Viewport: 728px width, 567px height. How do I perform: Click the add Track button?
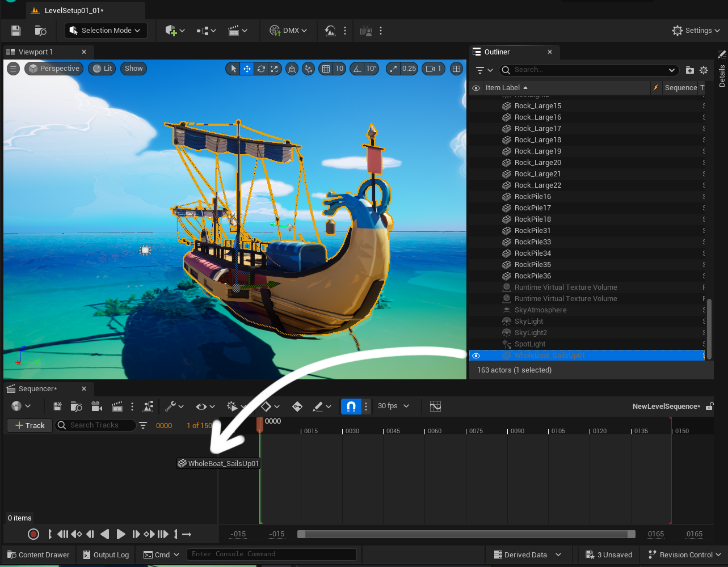[30, 425]
